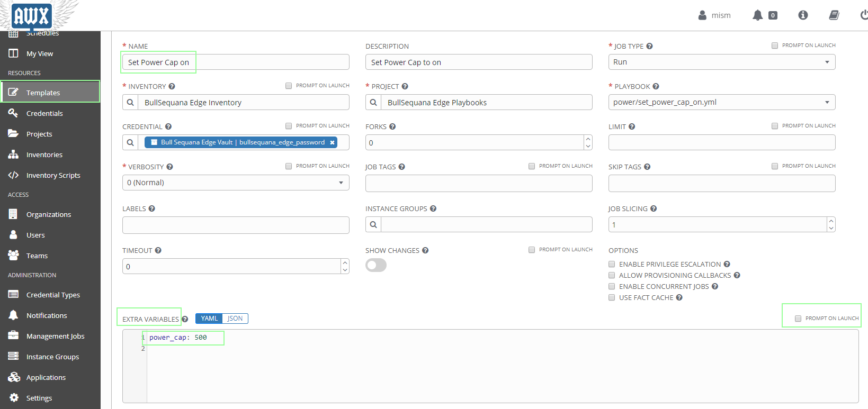Screen dimensions: 868x409
Task: Show help for Inventory field
Action: tap(172, 86)
